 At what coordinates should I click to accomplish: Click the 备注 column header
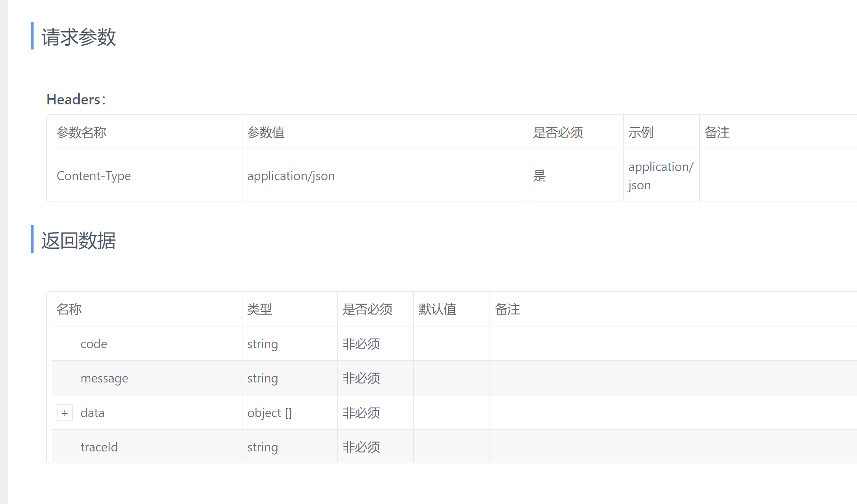pyautogui.click(x=717, y=132)
